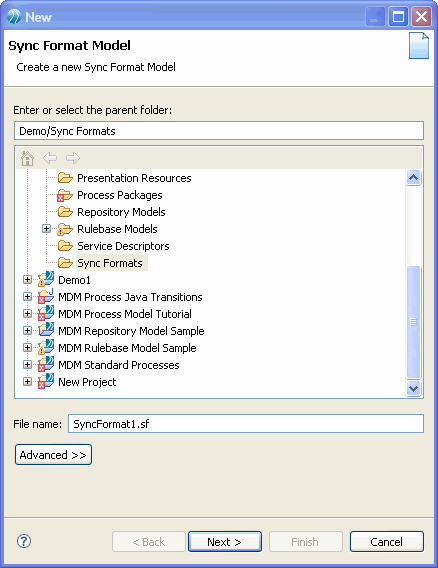Image resolution: width=438 pixels, height=568 pixels.
Task: Click the Forward arrow in folder toolbar
Action: pyautogui.click(x=73, y=158)
